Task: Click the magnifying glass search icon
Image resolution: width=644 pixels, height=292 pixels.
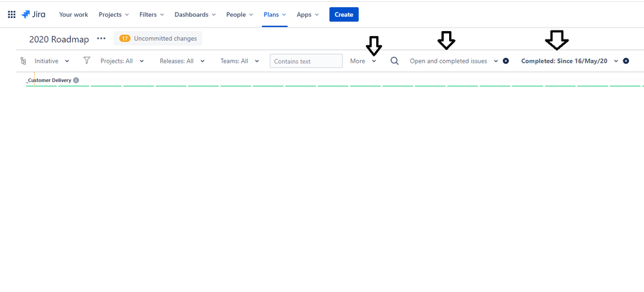Action: point(394,61)
